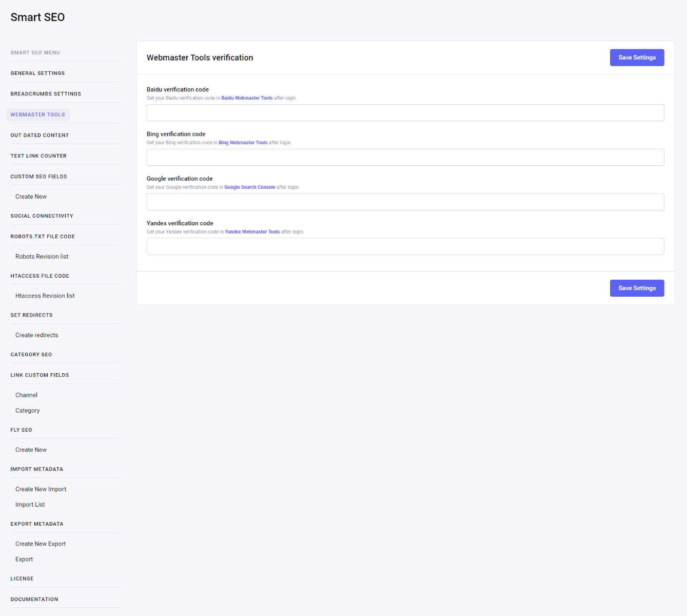Click the top Save Settings button
Screen dimensions: 687x616
pos(637,57)
